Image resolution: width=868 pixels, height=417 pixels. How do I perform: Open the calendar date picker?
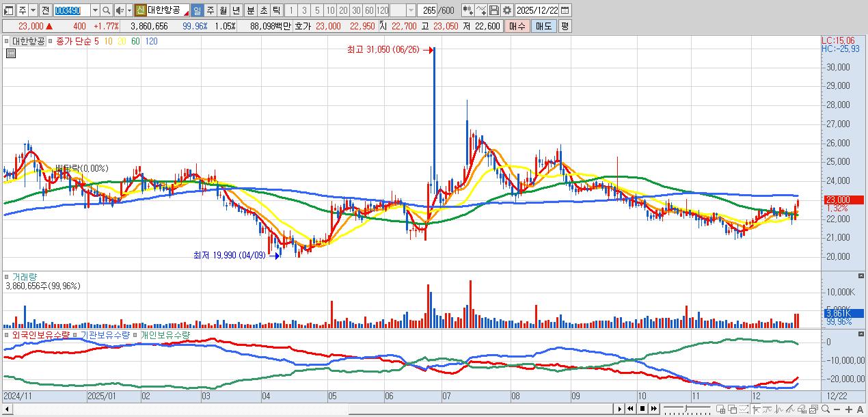[565, 10]
